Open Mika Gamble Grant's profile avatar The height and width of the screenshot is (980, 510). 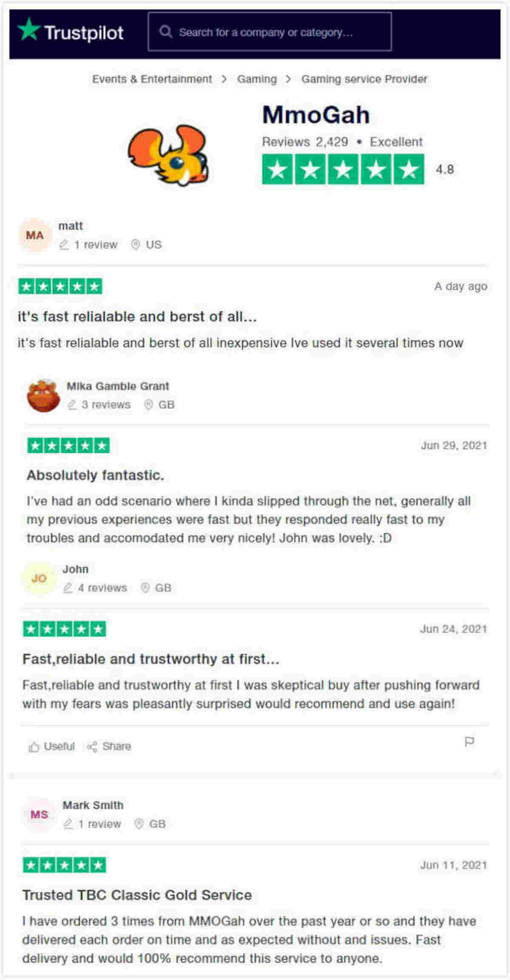tap(43, 396)
